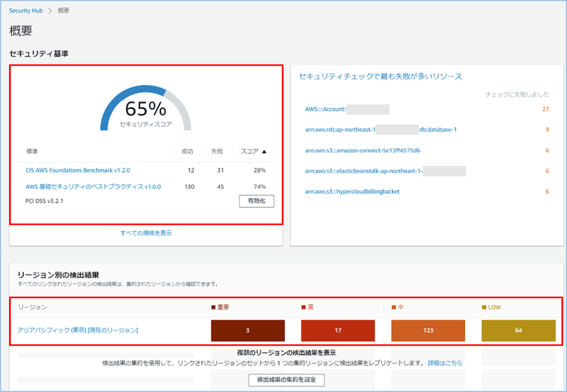Click the 失敗 column header
This screenshot has width=567, height=392.
217,152
